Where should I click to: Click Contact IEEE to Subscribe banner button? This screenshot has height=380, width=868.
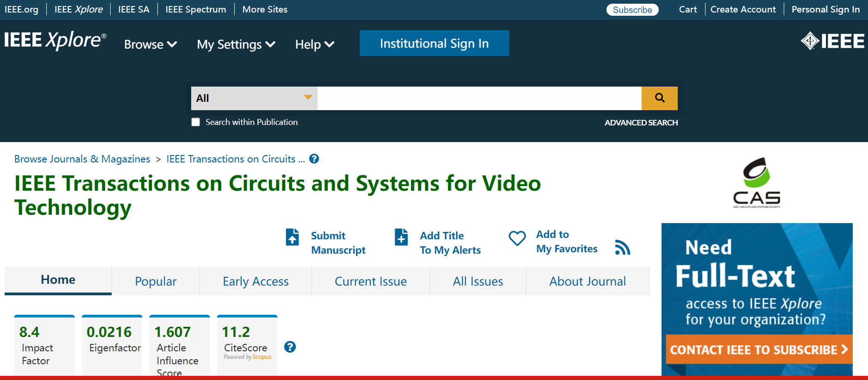[x=759, y=349]
